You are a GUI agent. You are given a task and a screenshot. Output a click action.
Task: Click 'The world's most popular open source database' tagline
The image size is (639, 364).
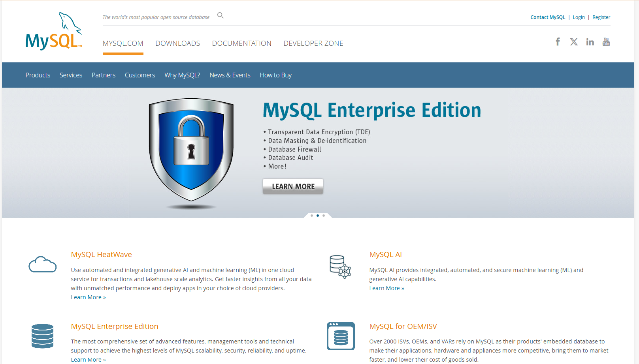pyautogui.click(x=156, y=17)
